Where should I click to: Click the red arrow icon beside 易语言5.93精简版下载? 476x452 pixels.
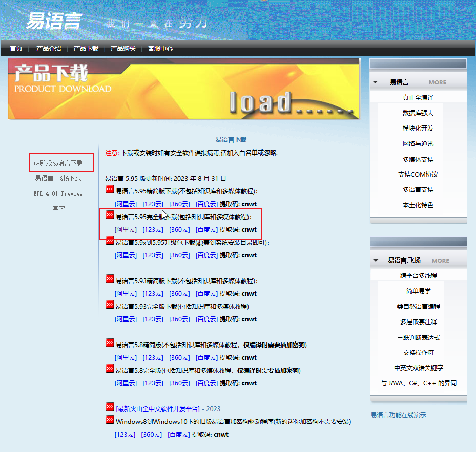(110, 279)
